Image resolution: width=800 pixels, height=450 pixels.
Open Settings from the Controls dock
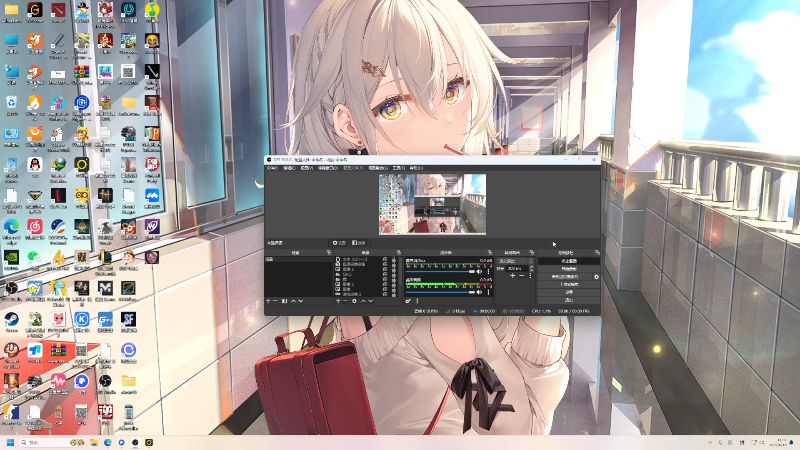click(x=569, y=292)
